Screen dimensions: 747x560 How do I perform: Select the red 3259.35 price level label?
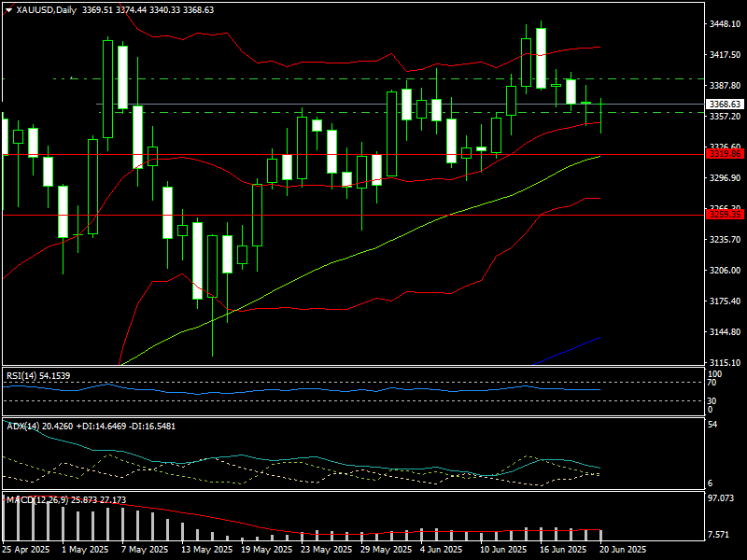pyautogui.click(x=725, y=215)
